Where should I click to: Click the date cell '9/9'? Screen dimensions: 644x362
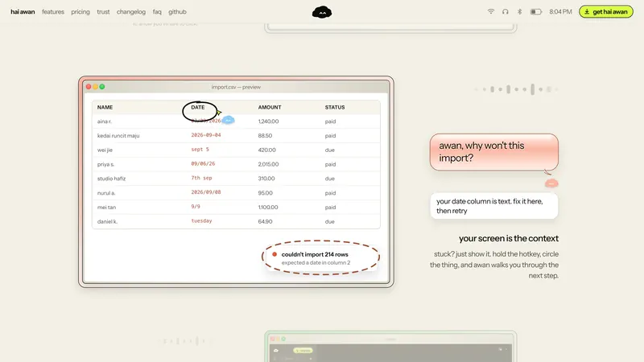coord(196,207)
